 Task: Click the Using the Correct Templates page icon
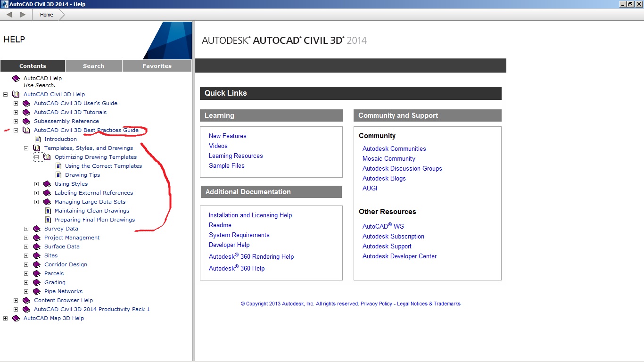click(x=58, y=166)
